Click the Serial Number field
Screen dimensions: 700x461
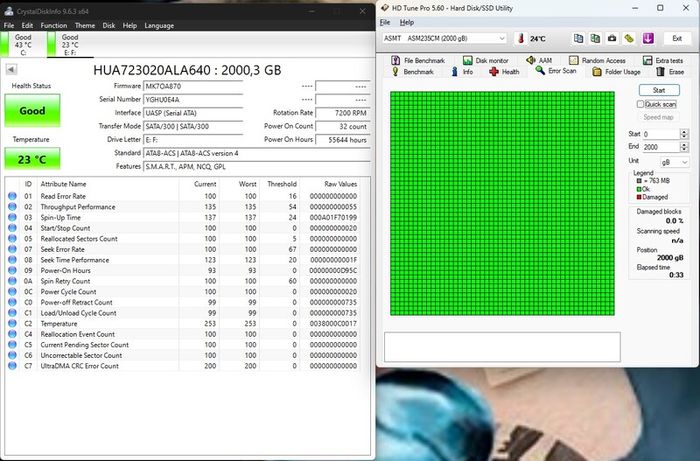[193, 100]
